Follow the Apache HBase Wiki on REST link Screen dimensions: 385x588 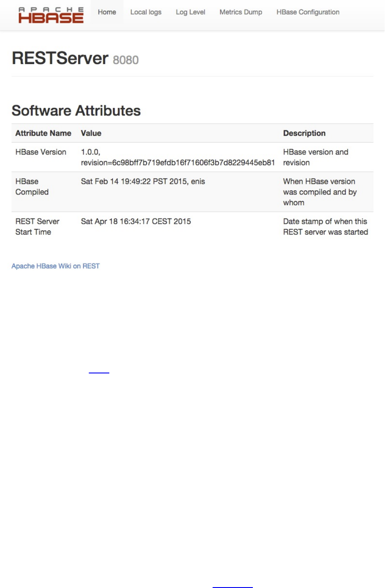[56, 266]
